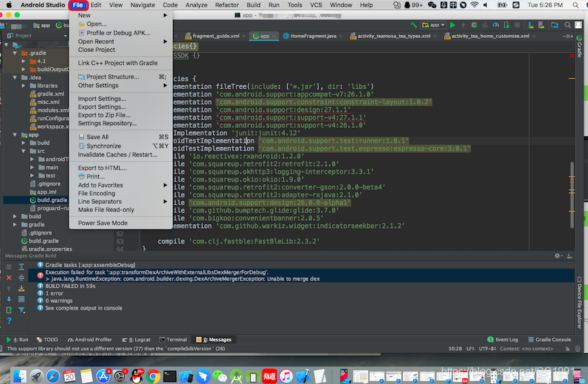Viewport: 588px width, 384px height.
Task: Open the Logcat tool window button
Action: (x=136, y=339)
